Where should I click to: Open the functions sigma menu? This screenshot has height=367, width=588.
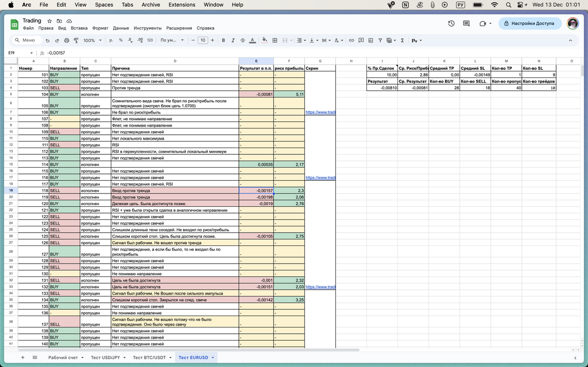point(402,41)
